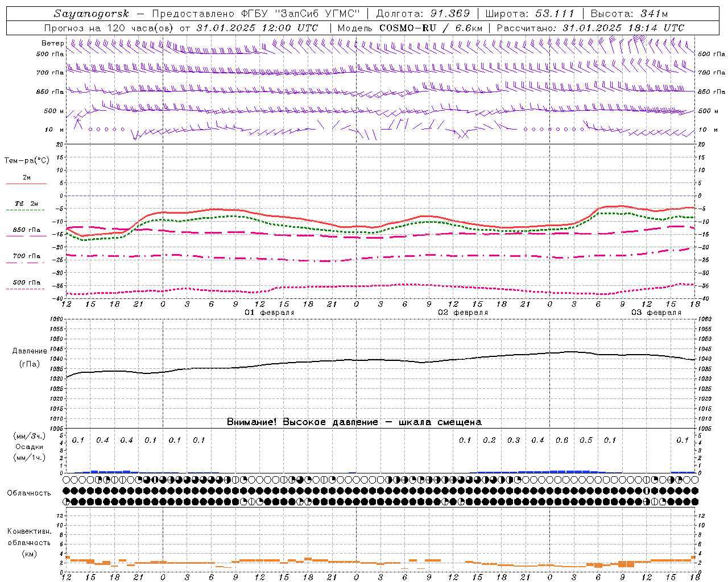Click the 0.2 precipitation value
Screen dimensions: 728x582
pyautogui.click(x=489, y=440)
